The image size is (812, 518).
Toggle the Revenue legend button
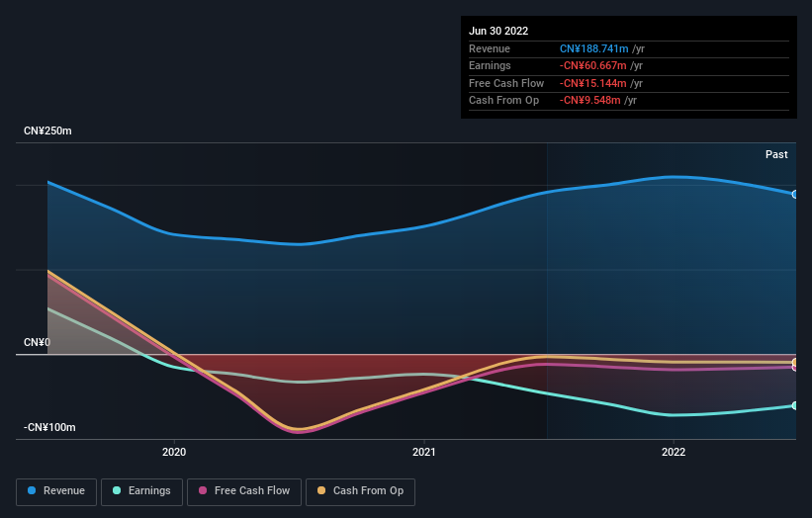[x=56, y=491]
